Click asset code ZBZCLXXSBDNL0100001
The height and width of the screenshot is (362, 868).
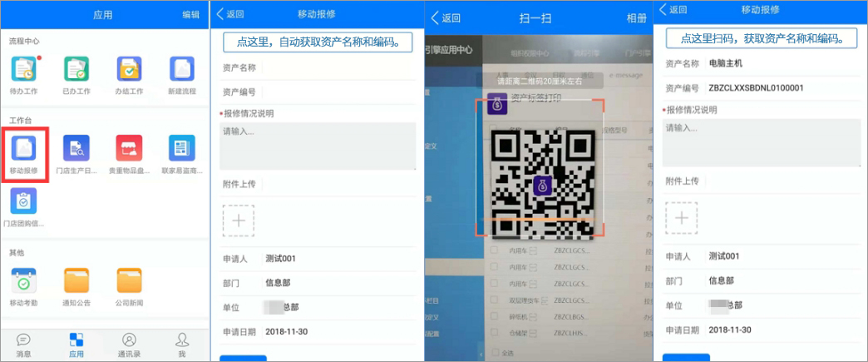(756, 87)
